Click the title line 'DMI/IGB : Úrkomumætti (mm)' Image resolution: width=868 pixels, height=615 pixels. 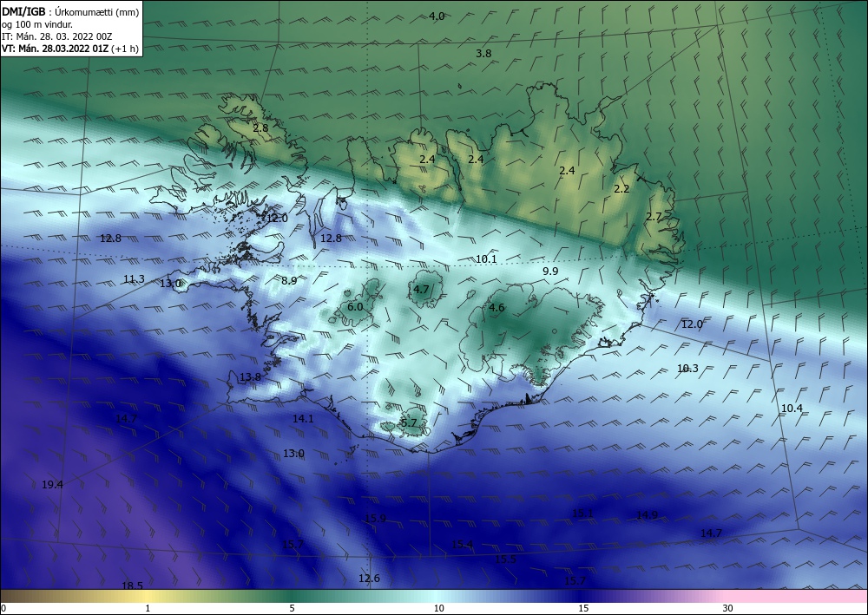[70, 11]
